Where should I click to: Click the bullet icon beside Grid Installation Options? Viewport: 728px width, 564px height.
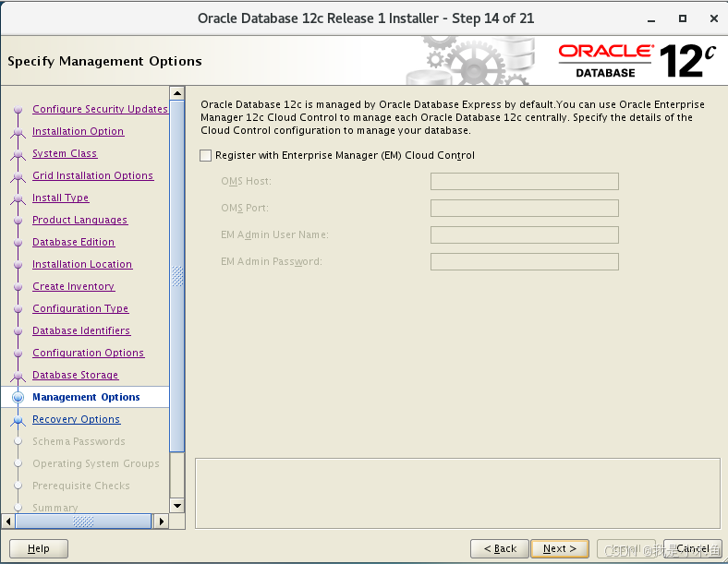click(x=18, y=175)
